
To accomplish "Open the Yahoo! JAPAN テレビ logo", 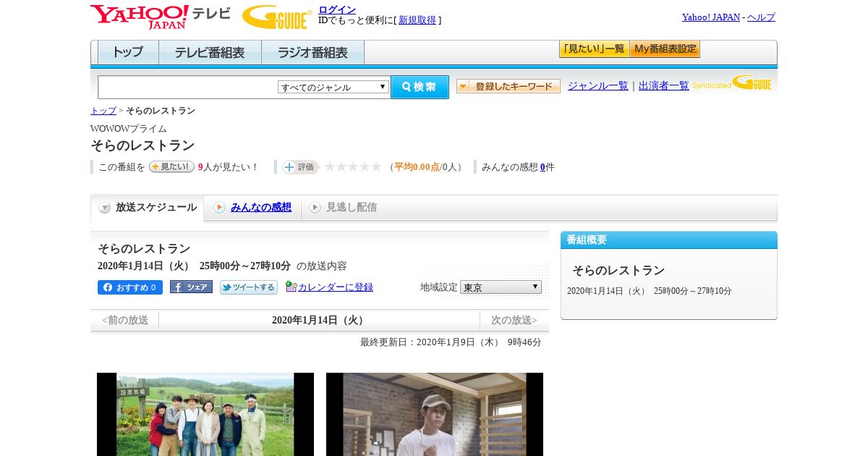I will pos(161,17).
